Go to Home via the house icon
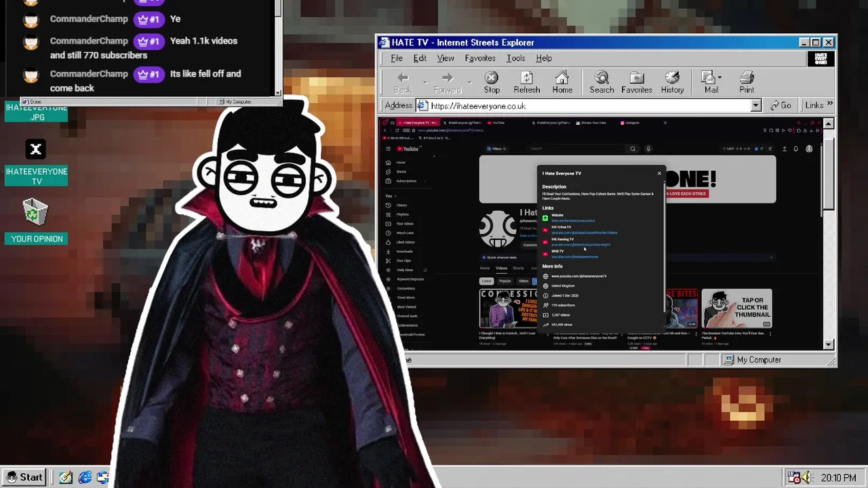This screenshot has height=488, width=868. 562,83
